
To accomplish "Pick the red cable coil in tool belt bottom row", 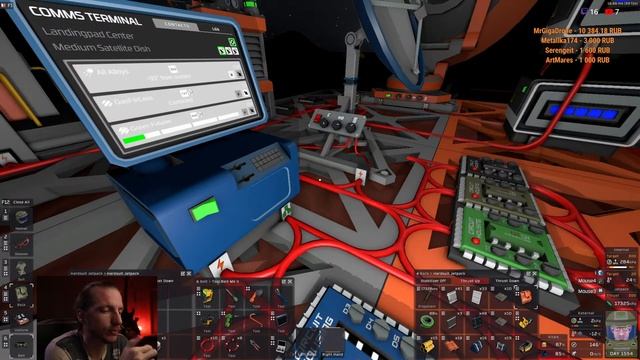I will coord(208,345).
